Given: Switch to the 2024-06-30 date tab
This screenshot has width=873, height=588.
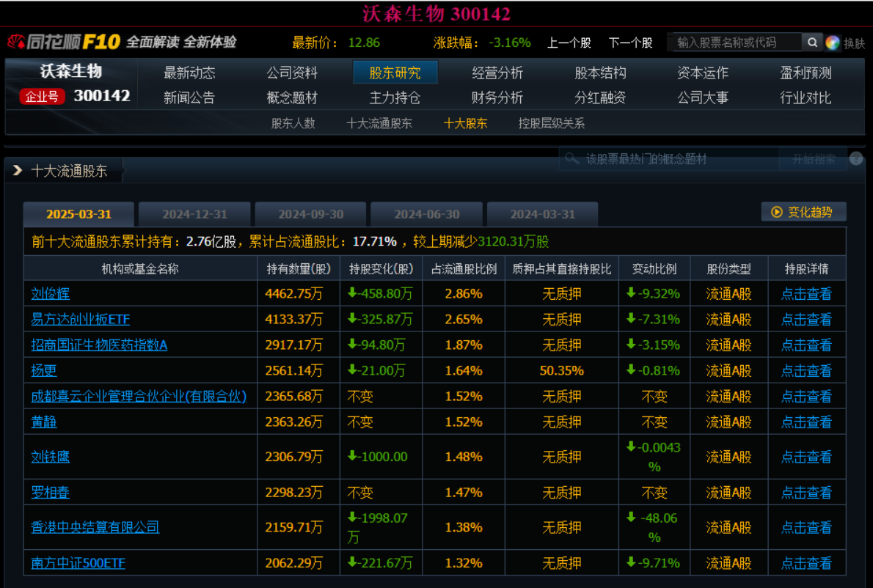Looking at the screenshot, I should (x=426, y=214).
